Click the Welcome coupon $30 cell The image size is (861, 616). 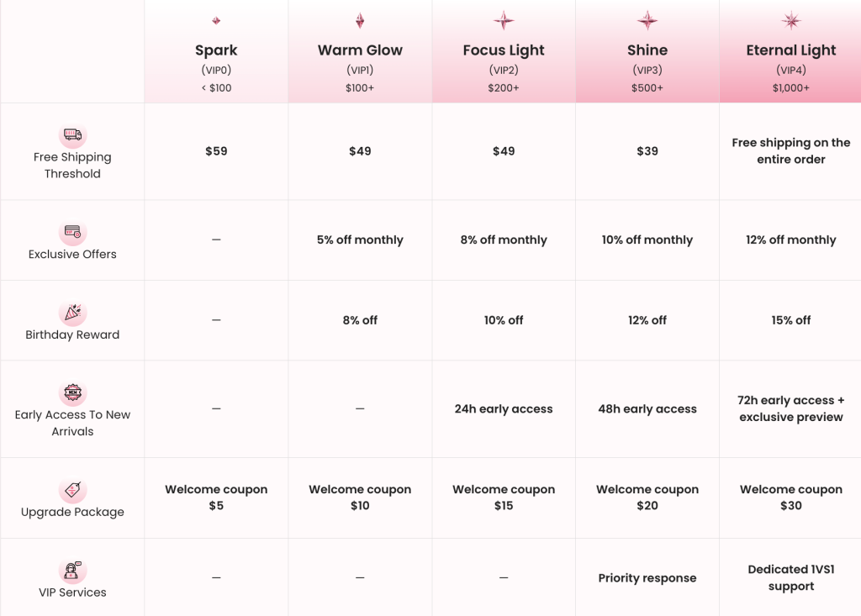tap(790, 498)
